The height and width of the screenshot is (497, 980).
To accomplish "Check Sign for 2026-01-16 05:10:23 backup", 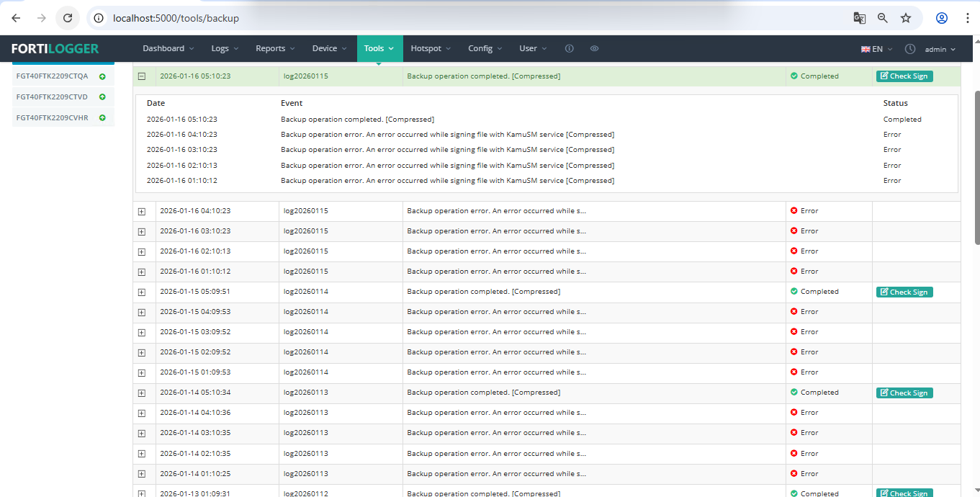I will 904,76.
